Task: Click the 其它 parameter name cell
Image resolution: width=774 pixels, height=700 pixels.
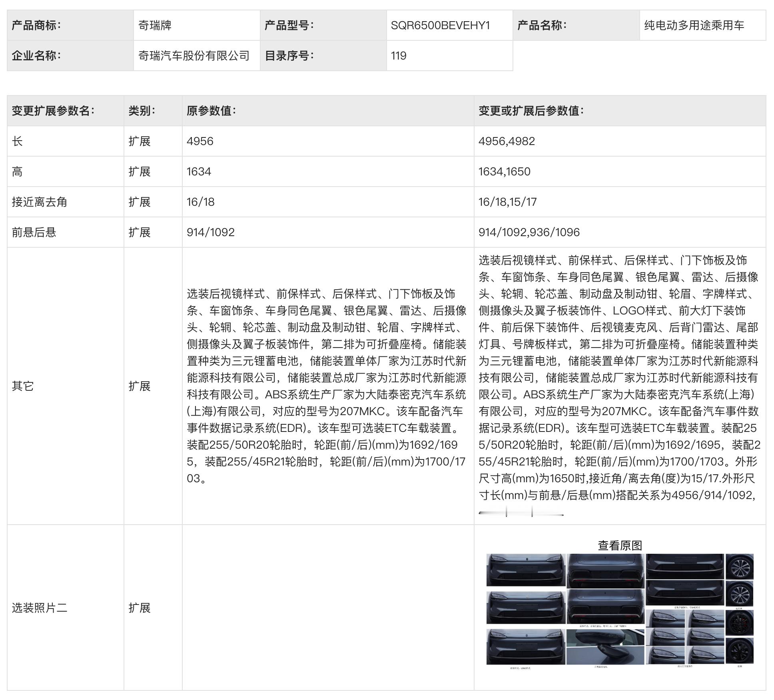Action: 66,386
